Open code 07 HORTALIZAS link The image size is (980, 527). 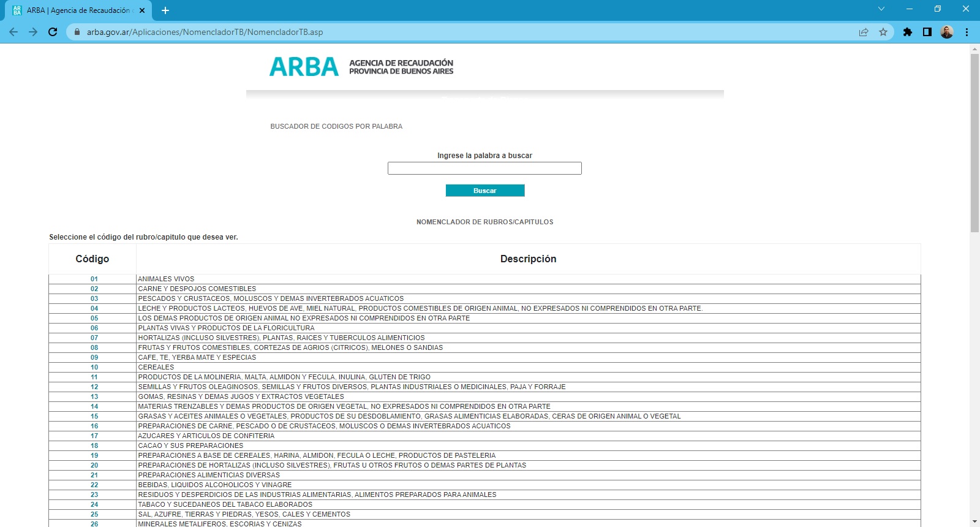94,338
